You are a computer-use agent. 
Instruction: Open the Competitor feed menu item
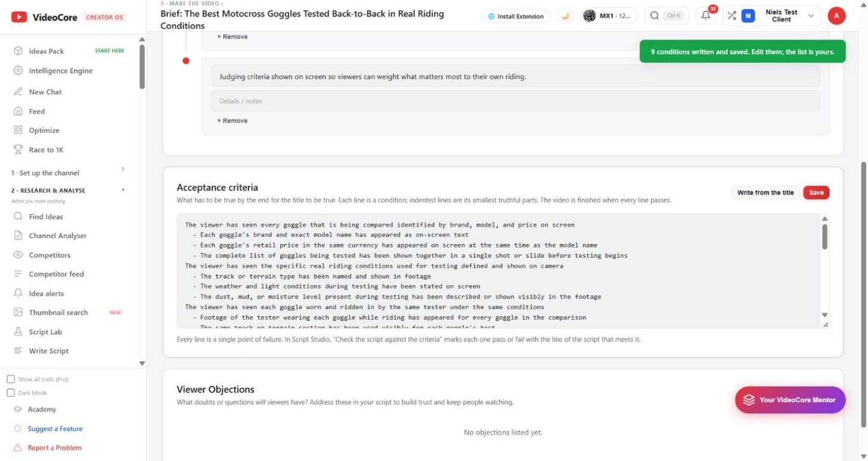pos(57,274)
